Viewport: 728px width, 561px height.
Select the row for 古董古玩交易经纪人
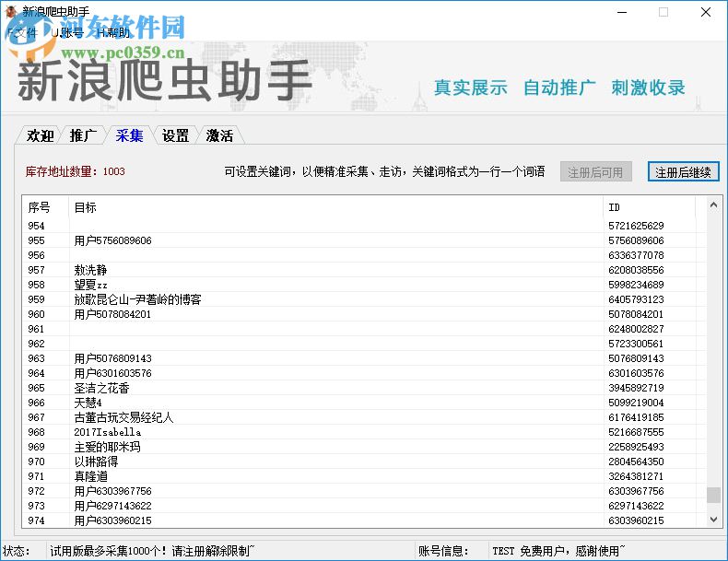(x=123, y=417)
